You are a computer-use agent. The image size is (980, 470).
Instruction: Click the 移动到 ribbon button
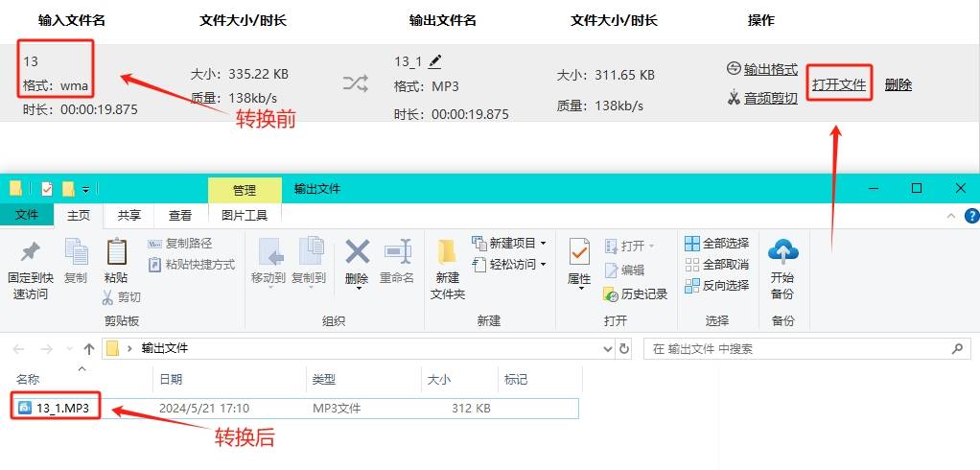pos(268,261)
